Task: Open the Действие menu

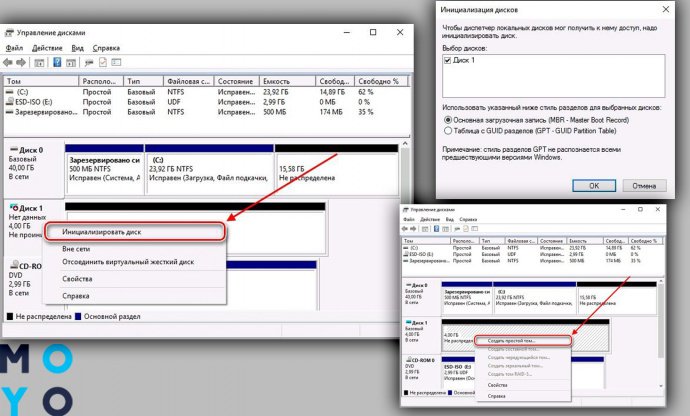Action: 47,48
